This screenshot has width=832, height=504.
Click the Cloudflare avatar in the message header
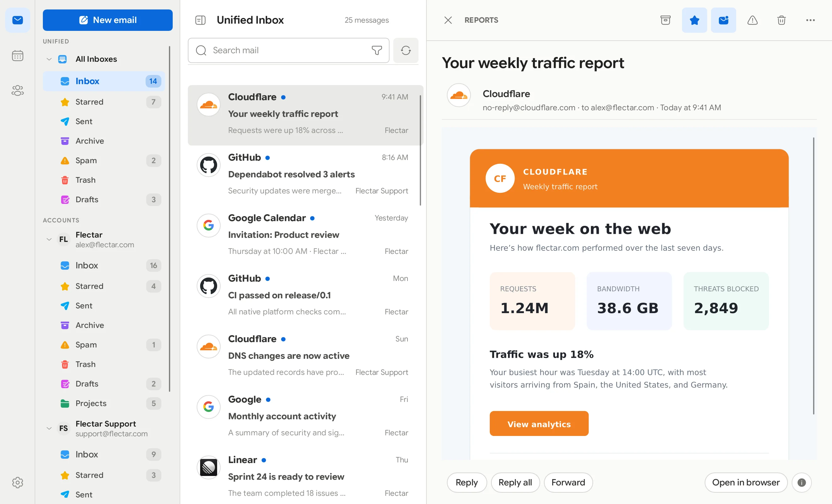point(459,95)
